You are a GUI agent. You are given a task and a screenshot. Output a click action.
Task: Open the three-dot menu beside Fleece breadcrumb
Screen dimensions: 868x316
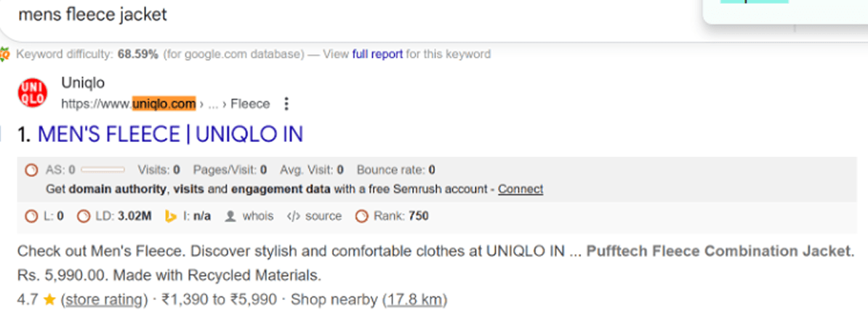pos(286,104)
